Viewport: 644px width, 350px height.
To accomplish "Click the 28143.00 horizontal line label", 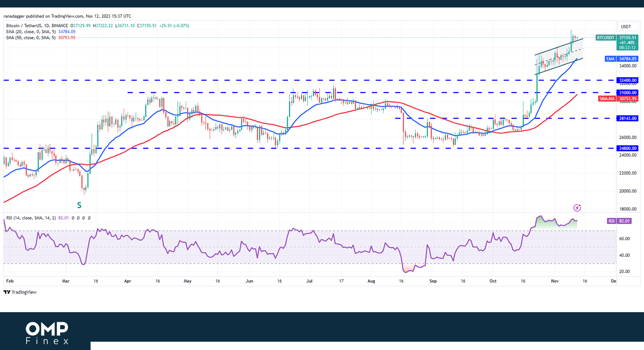I will [x=627, y=118].
